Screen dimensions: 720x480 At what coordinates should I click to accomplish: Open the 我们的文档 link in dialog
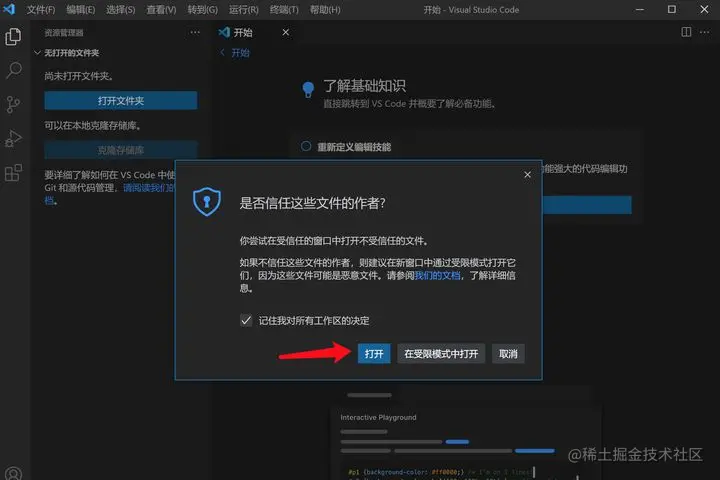click(438, 275)
